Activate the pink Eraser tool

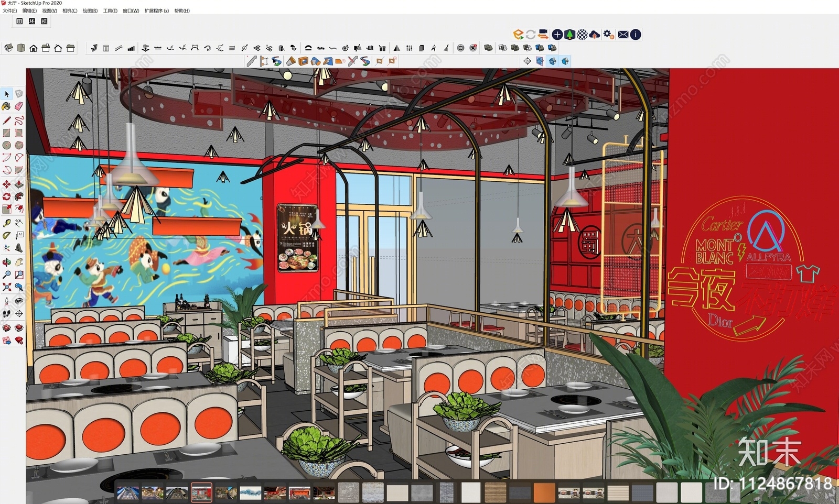point(19,106)
